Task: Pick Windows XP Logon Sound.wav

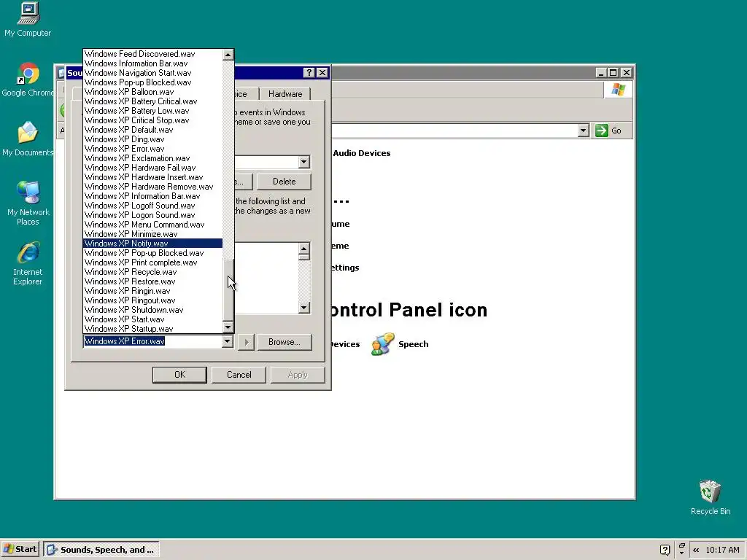Action: tap(153, 215)
